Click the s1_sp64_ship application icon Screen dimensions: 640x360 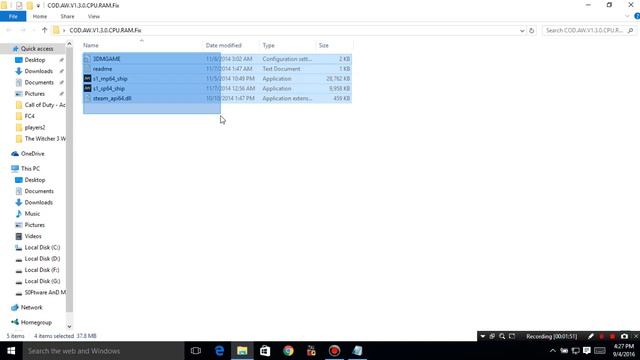[x=87, y=88]
